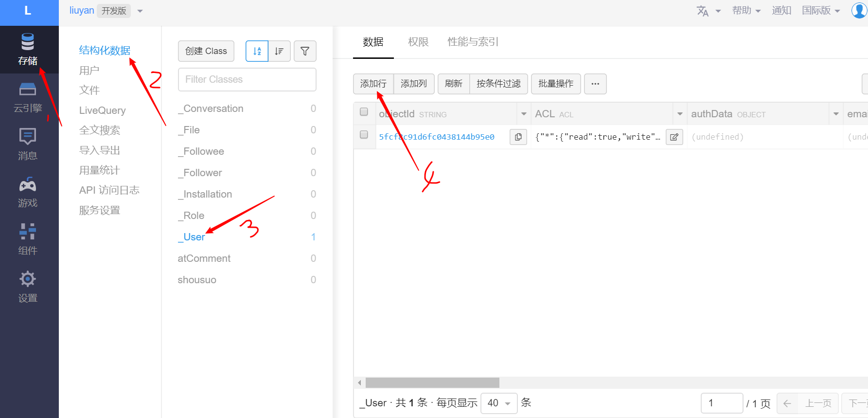Viewport: 868px width, 418px height.
Task: Open 用量统计 in the storage menu
Action: coord(100,170)
